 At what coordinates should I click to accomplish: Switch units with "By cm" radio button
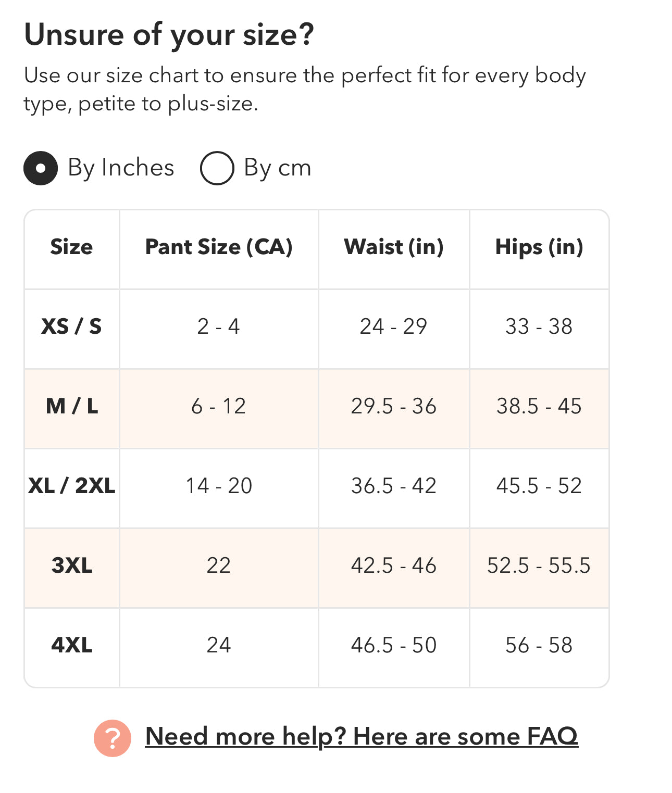tap(217, 168)
